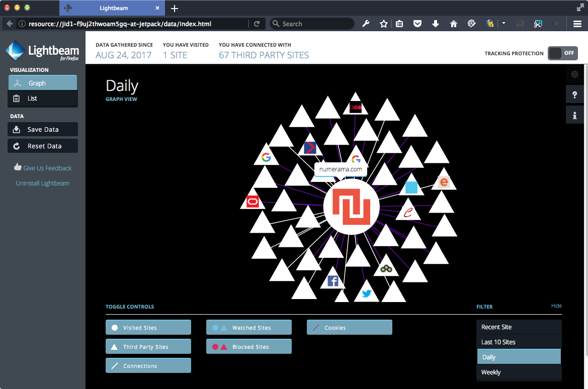Reload the current page
The height and width of the screenshot is (389, 588).
(x=257, y=24)
